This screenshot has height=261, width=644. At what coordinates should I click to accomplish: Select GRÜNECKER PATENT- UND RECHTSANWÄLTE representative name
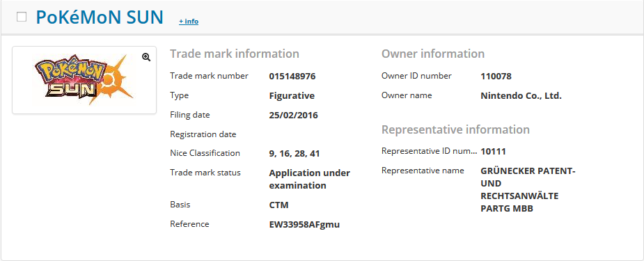(x=528, y=189)
